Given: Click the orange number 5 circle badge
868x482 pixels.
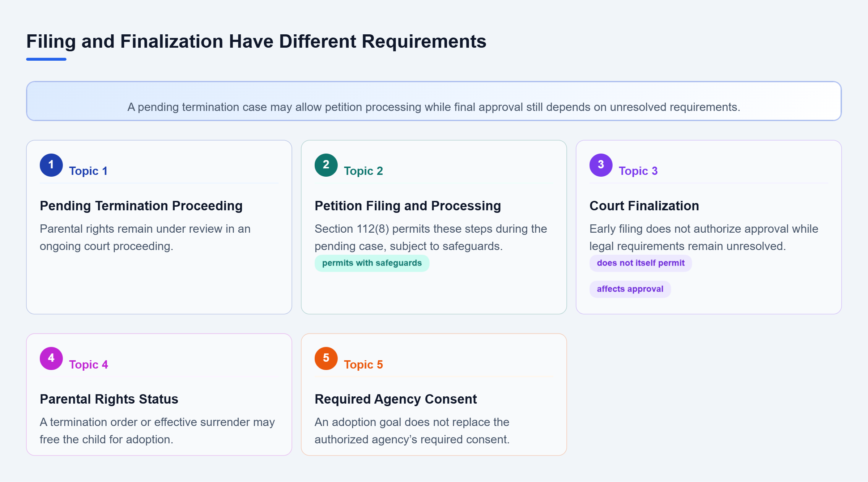Looking at the screenshot, I should 326,358.
